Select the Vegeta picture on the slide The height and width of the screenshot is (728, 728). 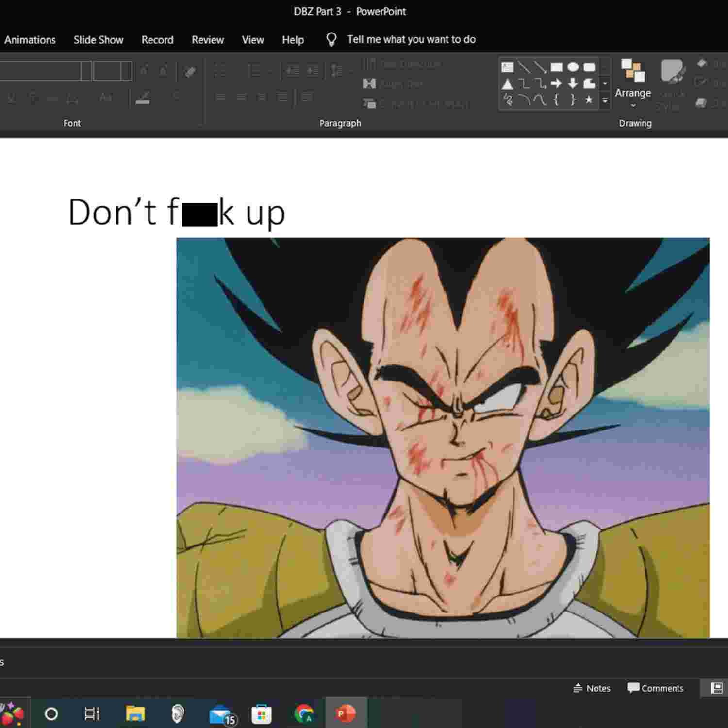point(442,437)
